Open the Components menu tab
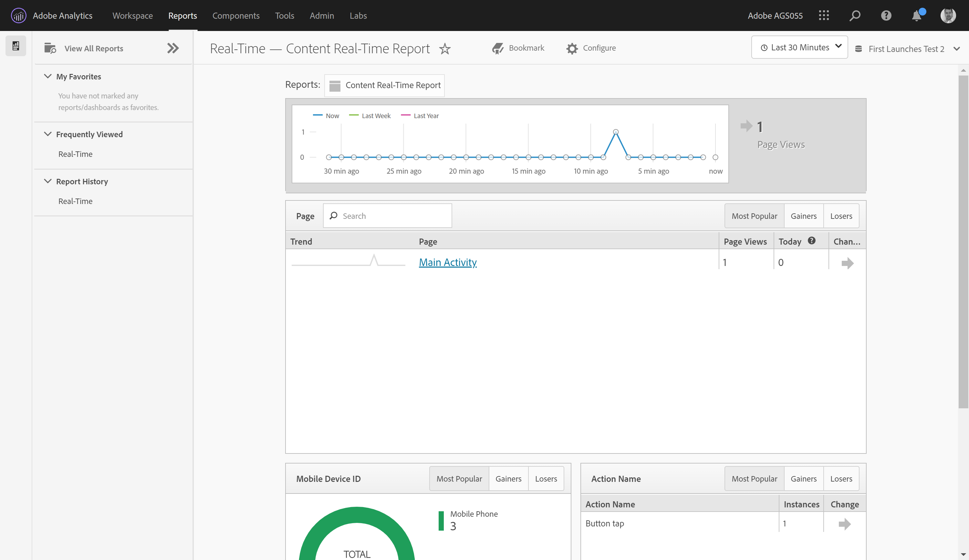Screen dimensions: 969x560 236,16
